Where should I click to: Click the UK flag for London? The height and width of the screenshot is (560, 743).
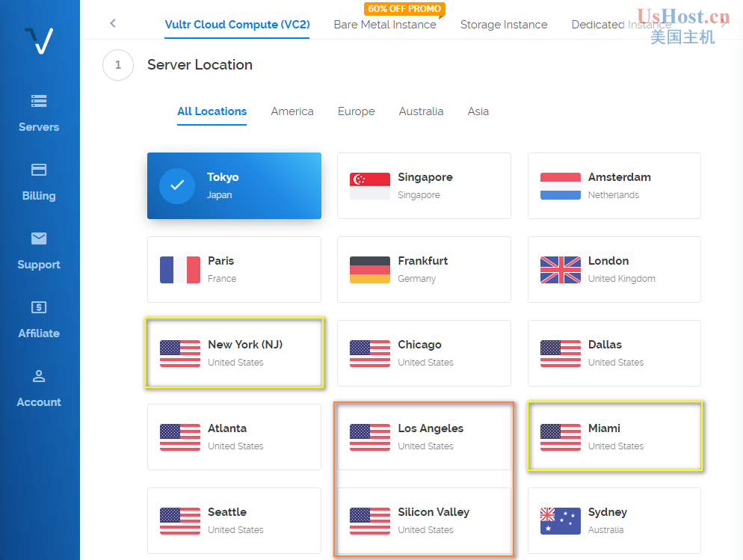pos(561,270)
